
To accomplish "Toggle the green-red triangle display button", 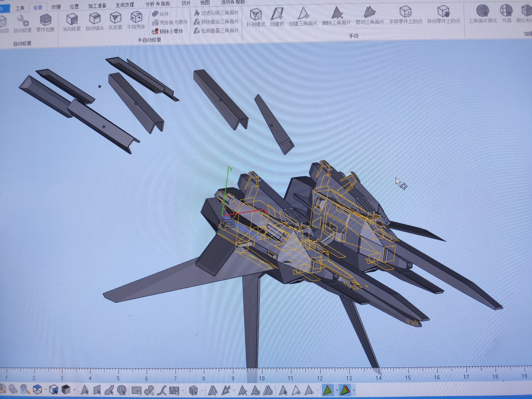I will pyautogui.click(x=345, y=390).
